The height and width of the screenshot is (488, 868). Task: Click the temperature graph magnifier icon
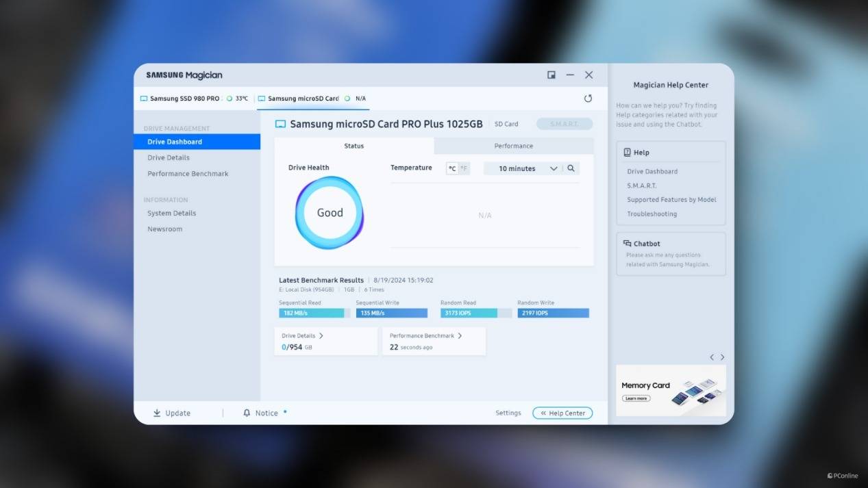coord(571,168)
